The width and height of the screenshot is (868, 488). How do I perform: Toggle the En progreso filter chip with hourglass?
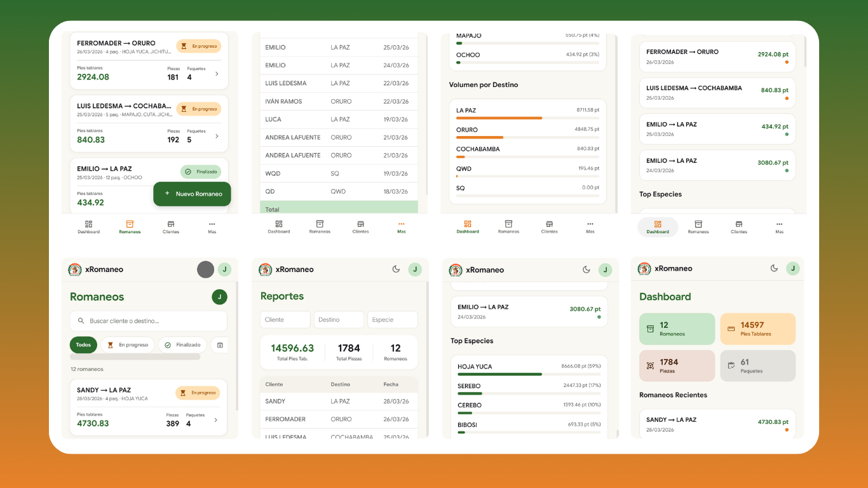[x=127, y=345]
